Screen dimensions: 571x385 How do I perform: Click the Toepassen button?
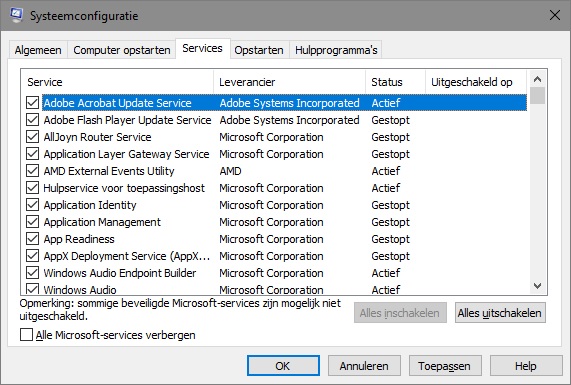445,366
